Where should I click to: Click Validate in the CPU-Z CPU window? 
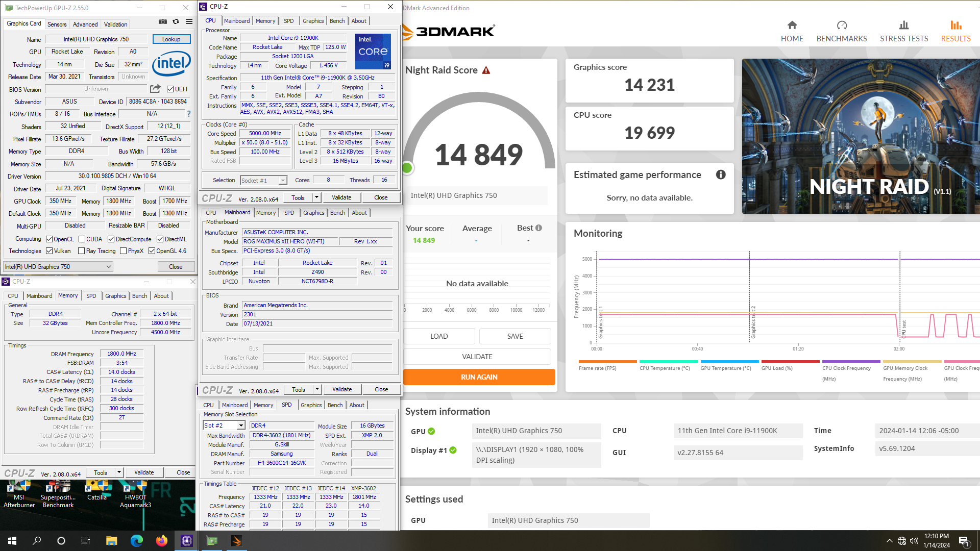point(341,197)
